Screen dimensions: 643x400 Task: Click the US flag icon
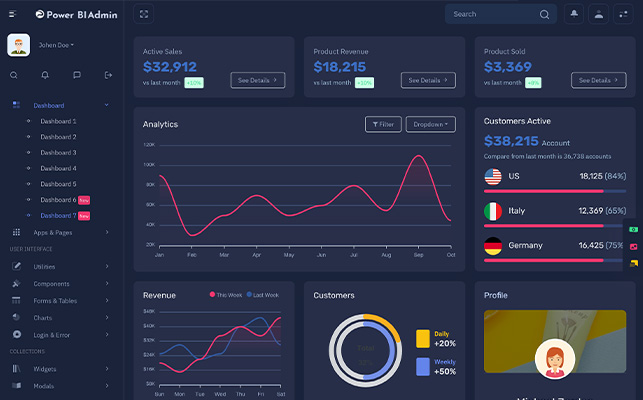click(493, 177)
